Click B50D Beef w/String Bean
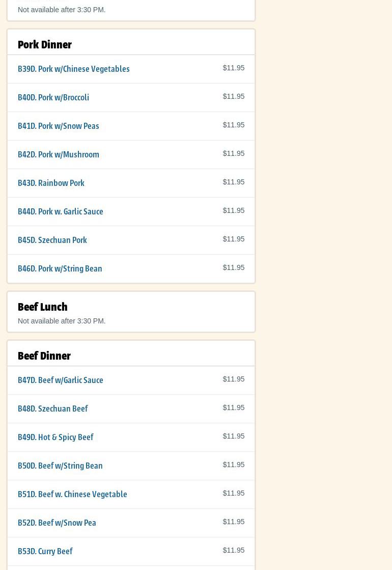The height and width of the screenshot is (570, 392). [x=60, y=466]
